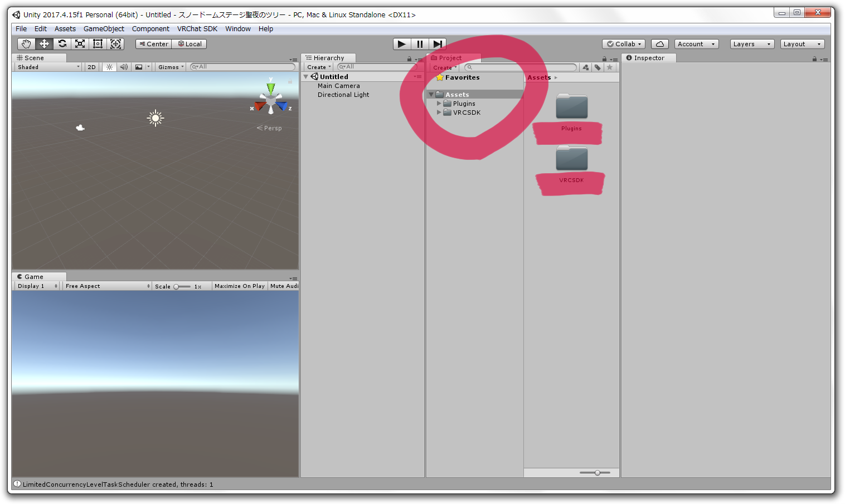The width and height of the screenshot is (845, 504).
Task: Select Main Camera in the Hierarchy
Action: coord(339,86)
